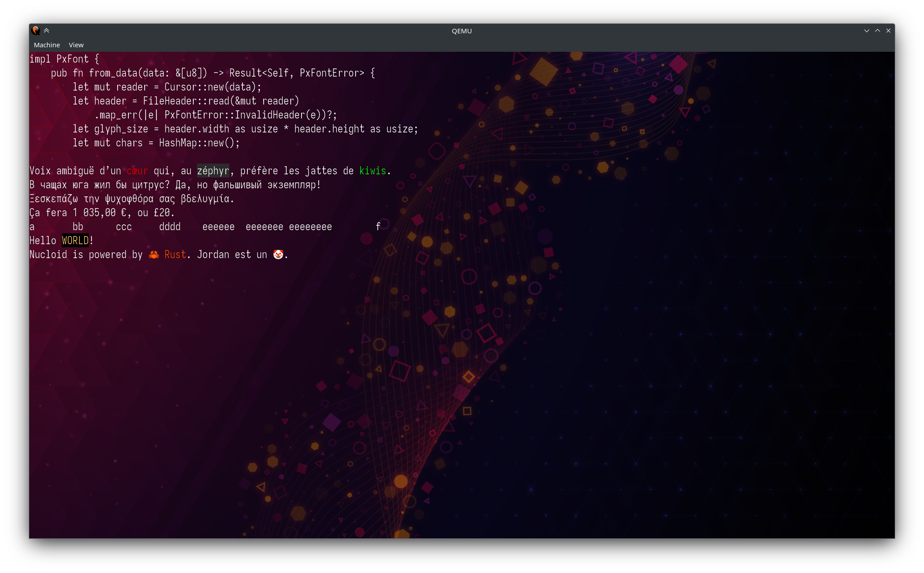Click the euro sign in price line
Screen dimensions: 924x573
(124, 213)
